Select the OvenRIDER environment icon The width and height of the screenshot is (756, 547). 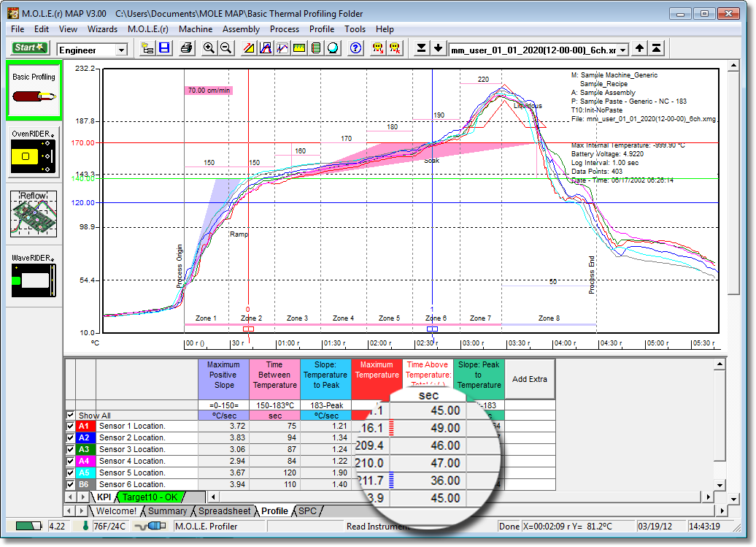point(34,151)
